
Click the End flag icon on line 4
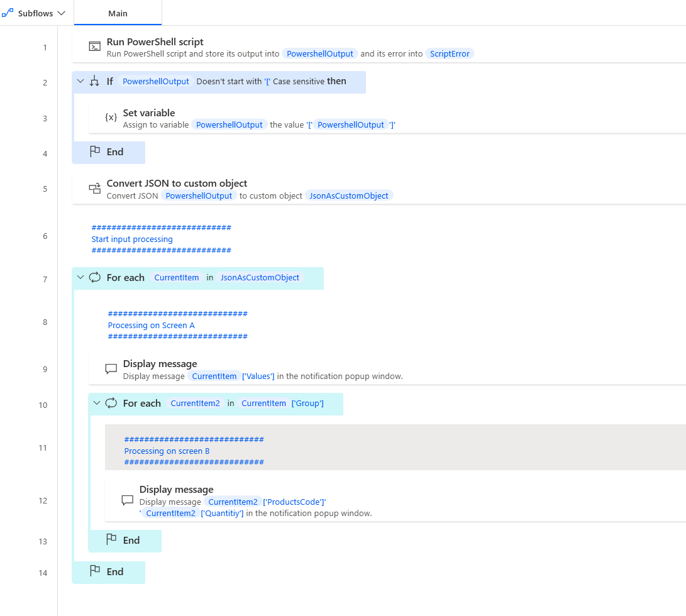95,152
